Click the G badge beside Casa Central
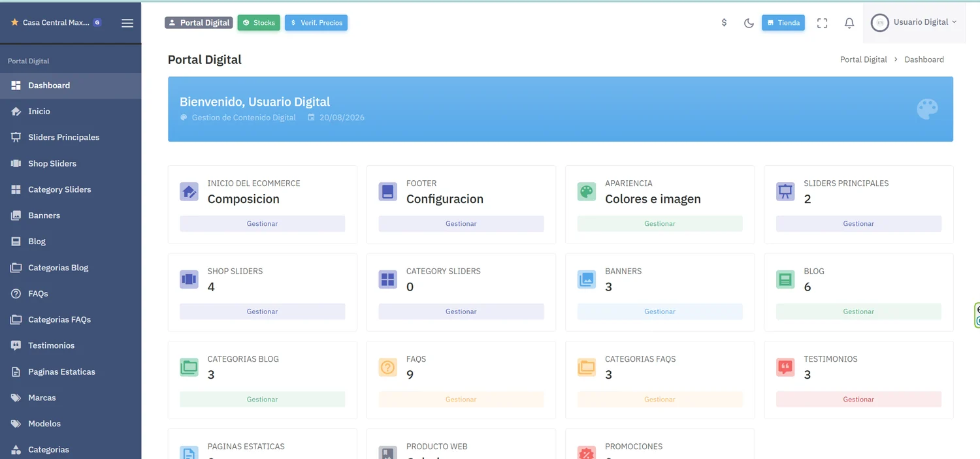This screenshot has height=459, width=980. pyautogui.click(x=97, y=22)
